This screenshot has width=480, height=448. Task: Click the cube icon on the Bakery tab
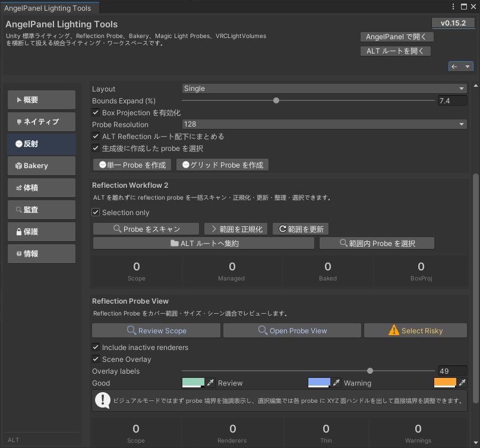(18, 165)
